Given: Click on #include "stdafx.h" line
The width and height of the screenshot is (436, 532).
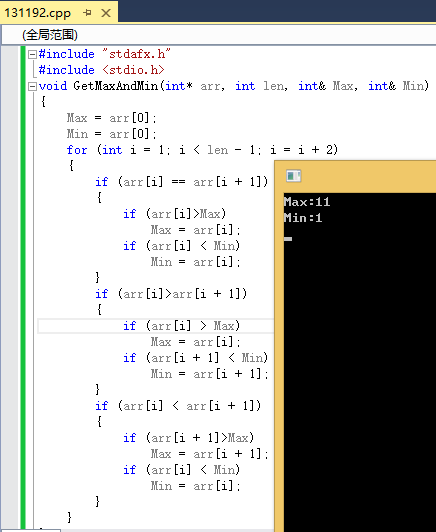Looking at the screenshot, I should [x=105, y=54].
